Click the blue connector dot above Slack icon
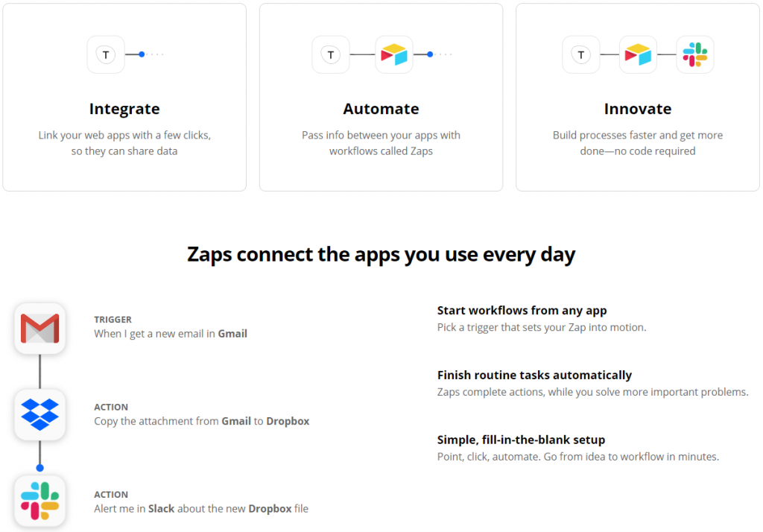 point(40,468)
